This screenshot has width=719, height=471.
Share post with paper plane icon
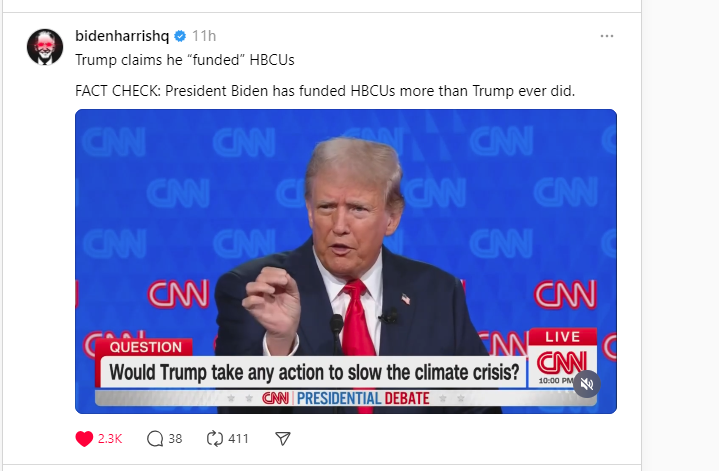tap(283, 438)
